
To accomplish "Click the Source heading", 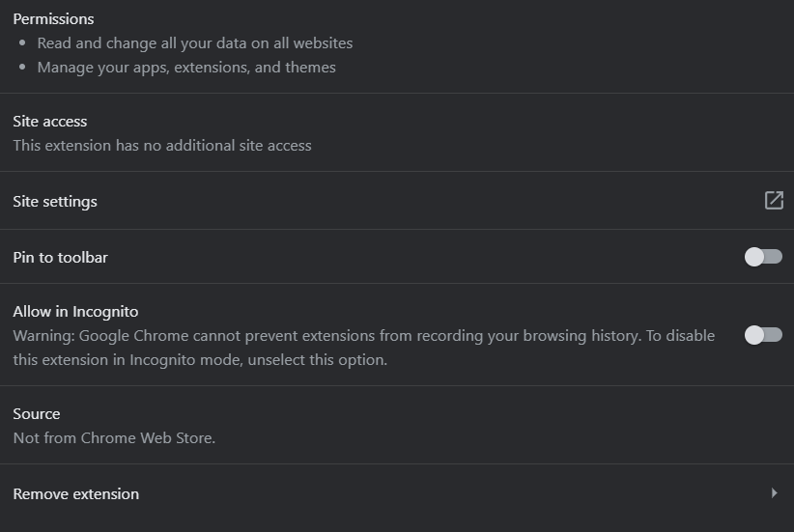I will 37,414.
